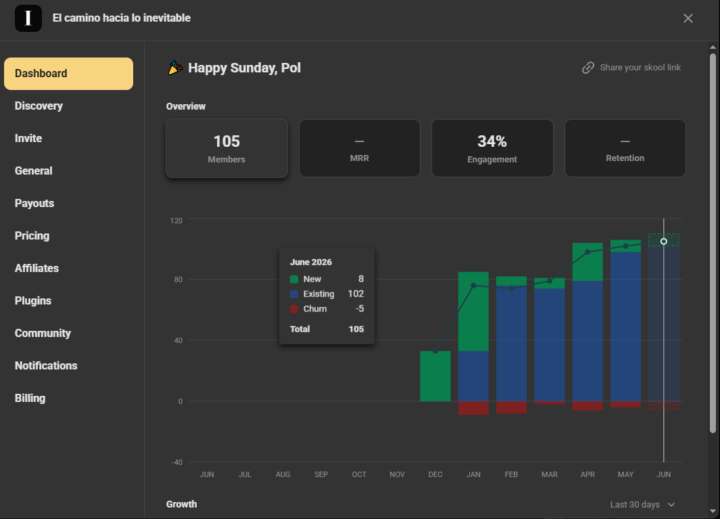Click the "Growth" heading
Screen dimensions: 720x519
(181, 504)
